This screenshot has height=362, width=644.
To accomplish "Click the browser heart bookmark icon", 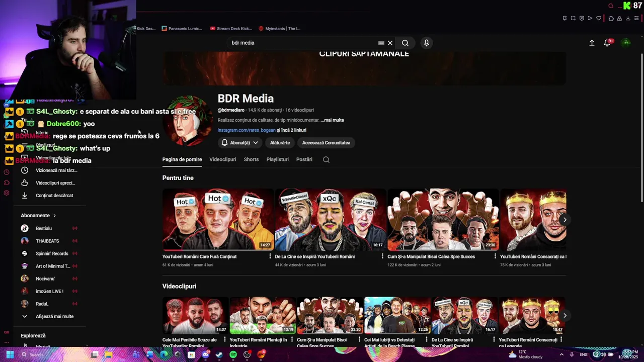I will pyautogui.click(x=599, y=18).
